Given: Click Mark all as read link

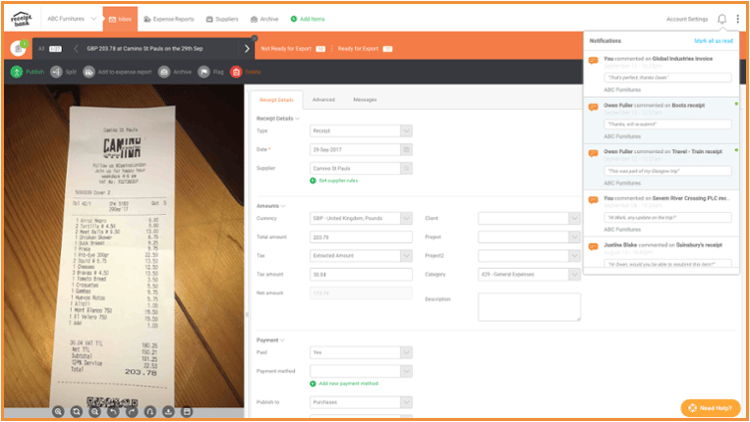Looking at the screenshot, I should [x=714, y=41].
